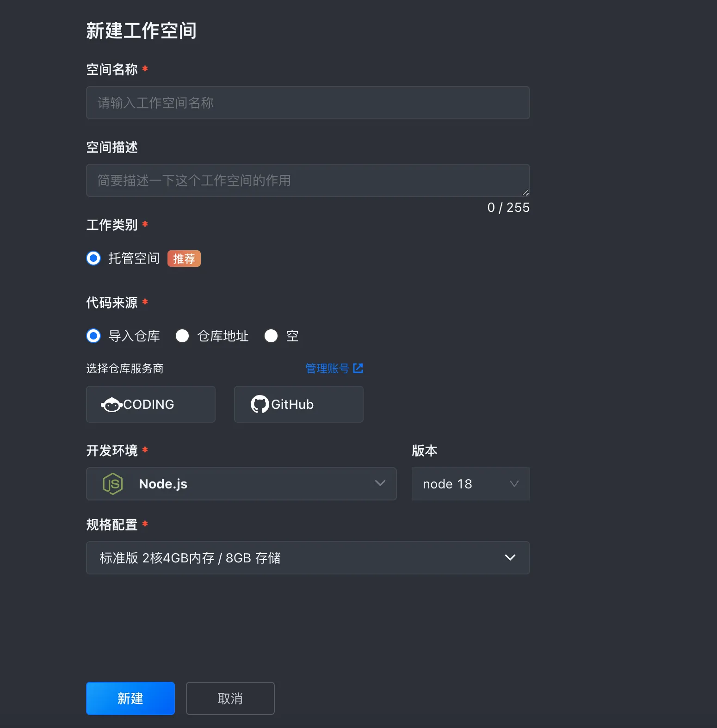The width and height of the screenshot is (717, 728).
Task: Select the 导入仓库 code source option
Action: tap(93, 336)
